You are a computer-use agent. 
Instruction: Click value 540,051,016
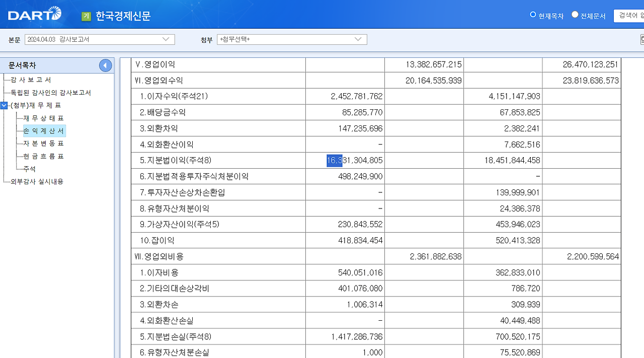(360, 273)
